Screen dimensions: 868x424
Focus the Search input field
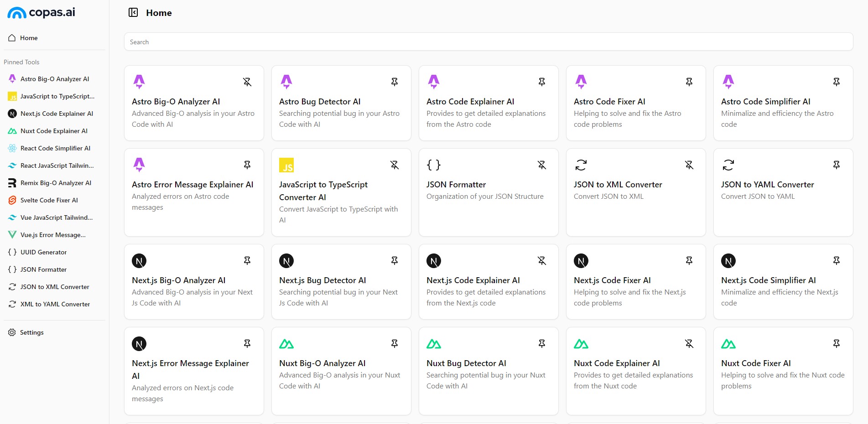tap(488, 42)
